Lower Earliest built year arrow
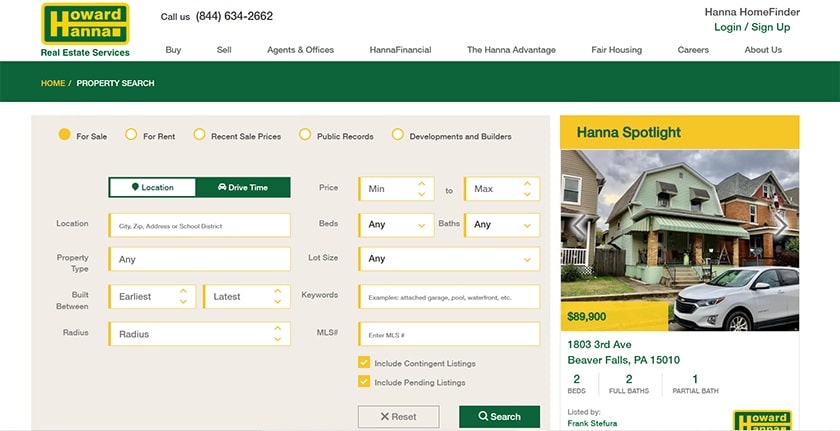 click(183, 302)
